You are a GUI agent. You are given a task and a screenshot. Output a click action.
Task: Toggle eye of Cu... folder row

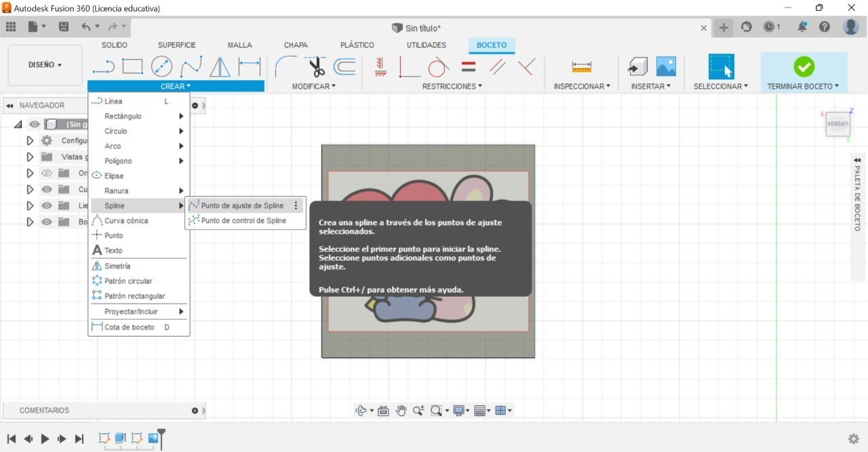(46, 189)
